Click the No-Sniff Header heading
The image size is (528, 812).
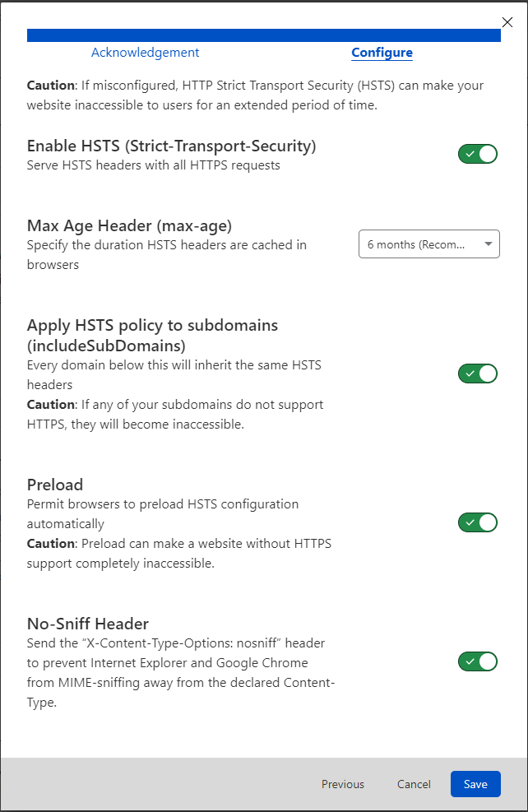coord(87,624)
